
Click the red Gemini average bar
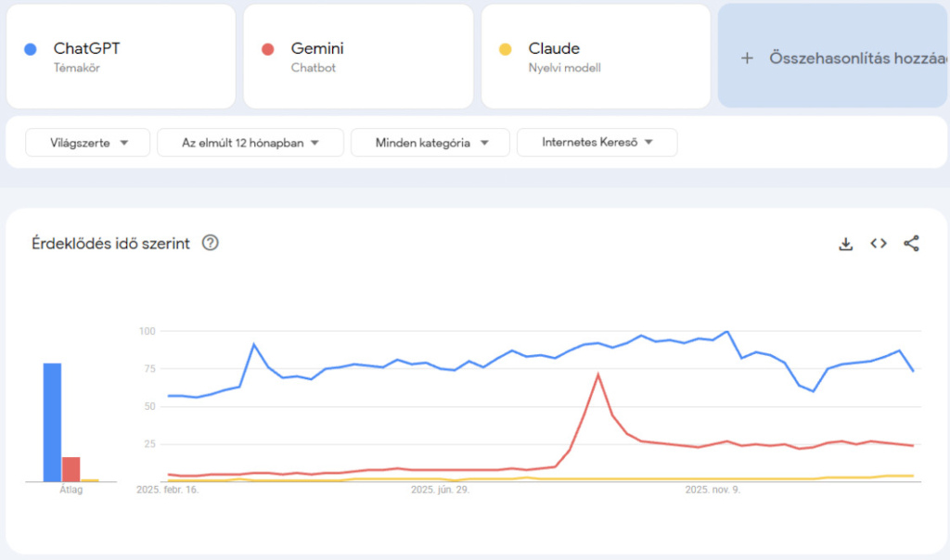71,469
